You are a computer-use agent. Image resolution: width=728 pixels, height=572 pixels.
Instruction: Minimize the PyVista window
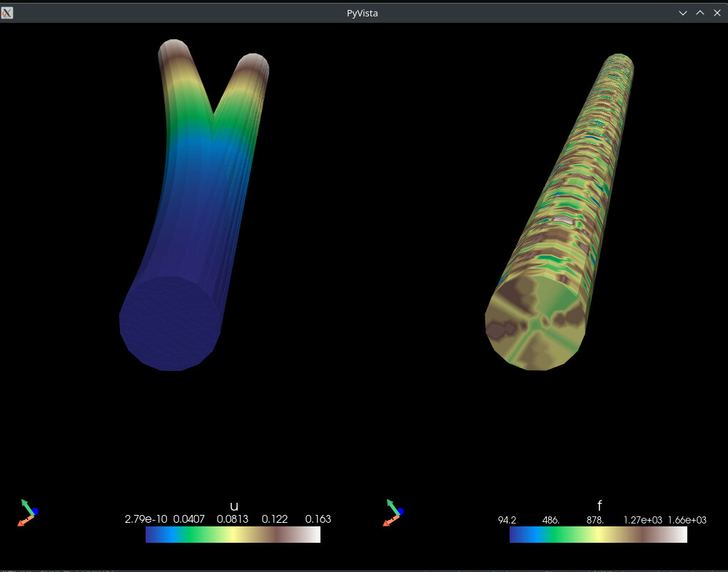683,13
